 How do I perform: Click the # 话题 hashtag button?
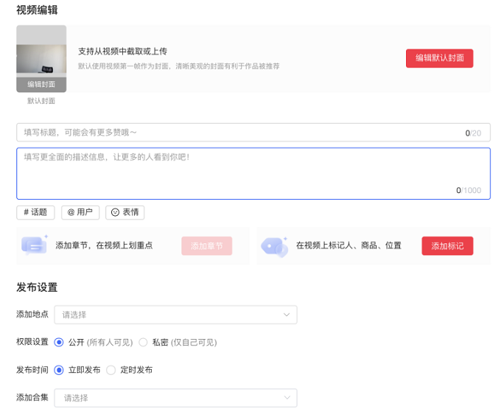coord(35,212)
